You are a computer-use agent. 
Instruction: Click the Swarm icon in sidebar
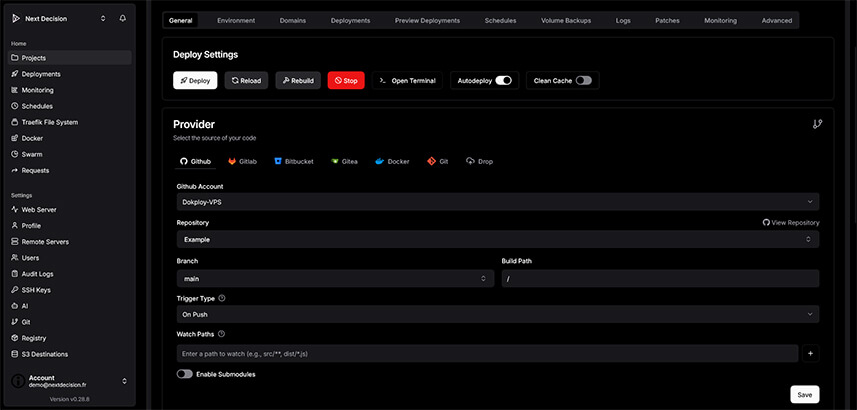[x=15, y=154]
